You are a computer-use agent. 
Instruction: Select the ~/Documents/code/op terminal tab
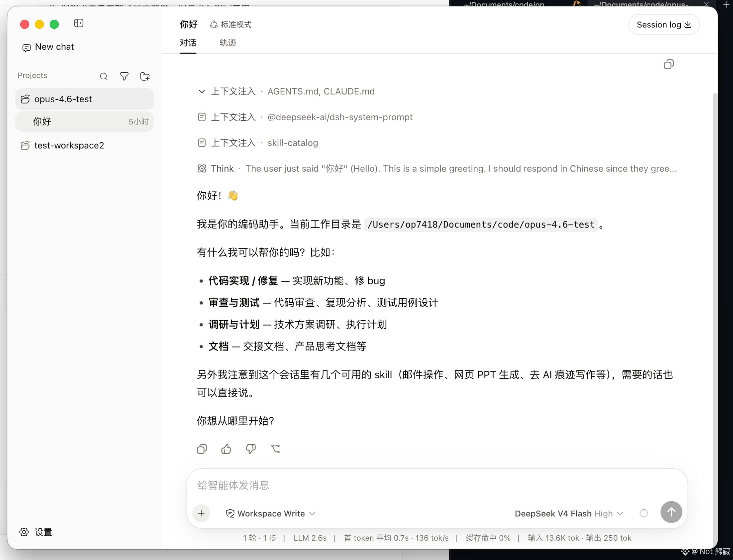click(x=504, y=4)
